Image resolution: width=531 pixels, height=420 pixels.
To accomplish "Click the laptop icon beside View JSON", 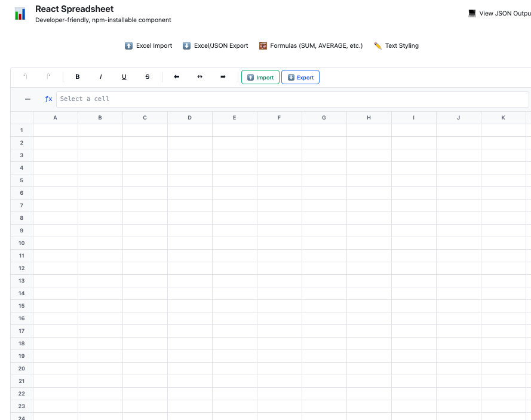I will click(472, 13).
